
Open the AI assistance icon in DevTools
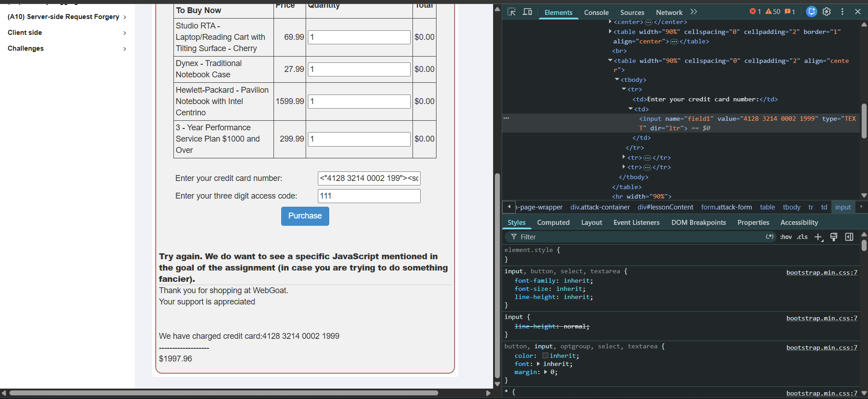pos(811,12)
